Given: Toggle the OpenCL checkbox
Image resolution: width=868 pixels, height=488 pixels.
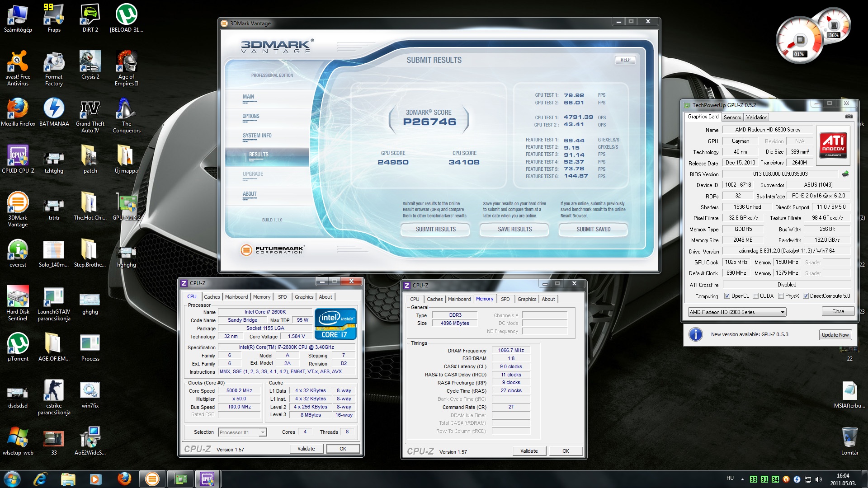Looking at the screenshot, I should (x=727, y=296).
